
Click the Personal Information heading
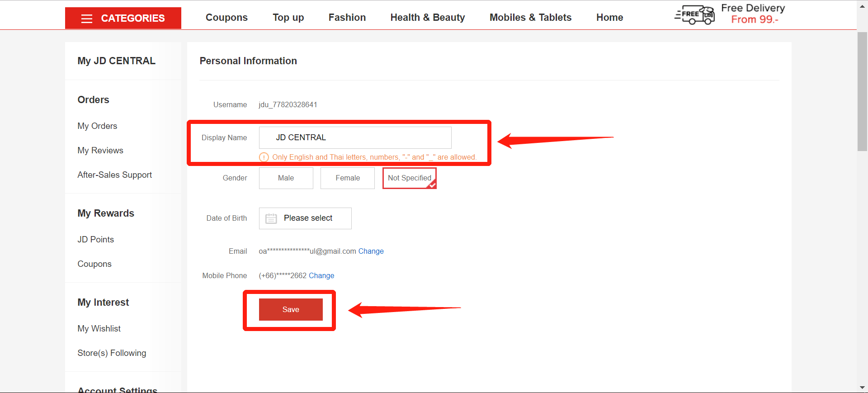click(248, 61)
